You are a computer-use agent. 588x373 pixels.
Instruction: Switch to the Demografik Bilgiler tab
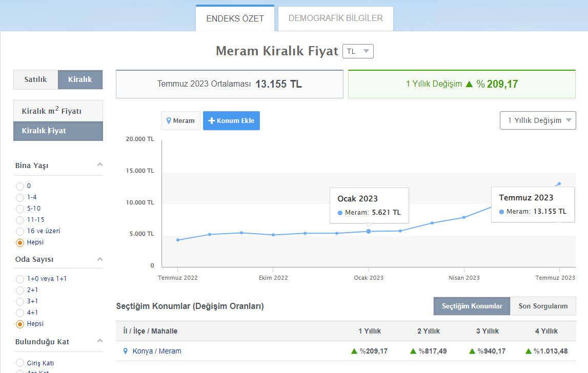tap(335, 18)
